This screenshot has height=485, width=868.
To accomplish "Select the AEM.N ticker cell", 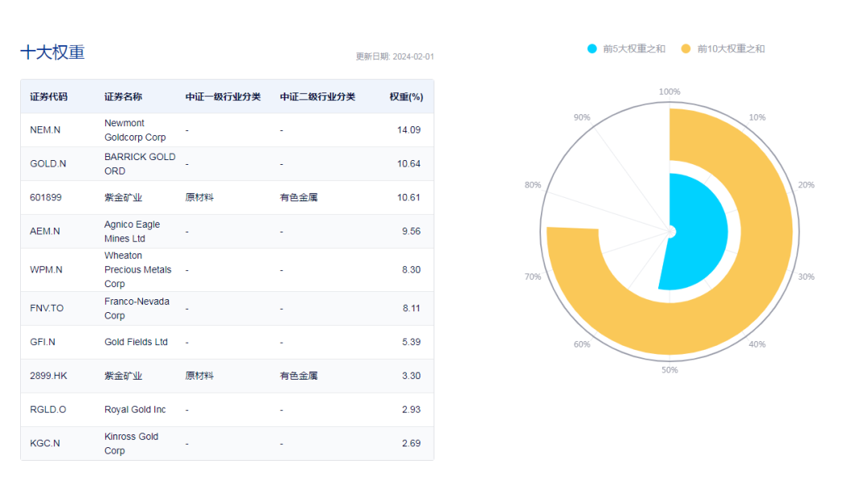I will point(45,231).
